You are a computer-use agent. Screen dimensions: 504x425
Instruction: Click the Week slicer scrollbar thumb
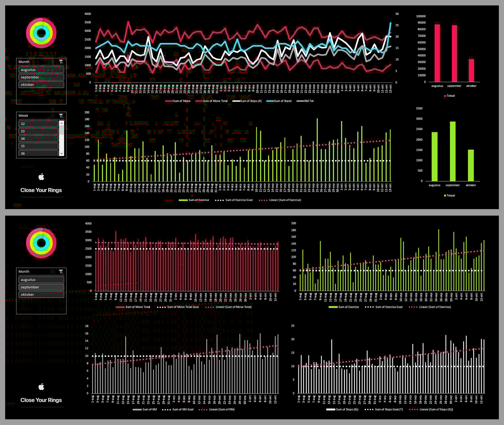(62, 130)
